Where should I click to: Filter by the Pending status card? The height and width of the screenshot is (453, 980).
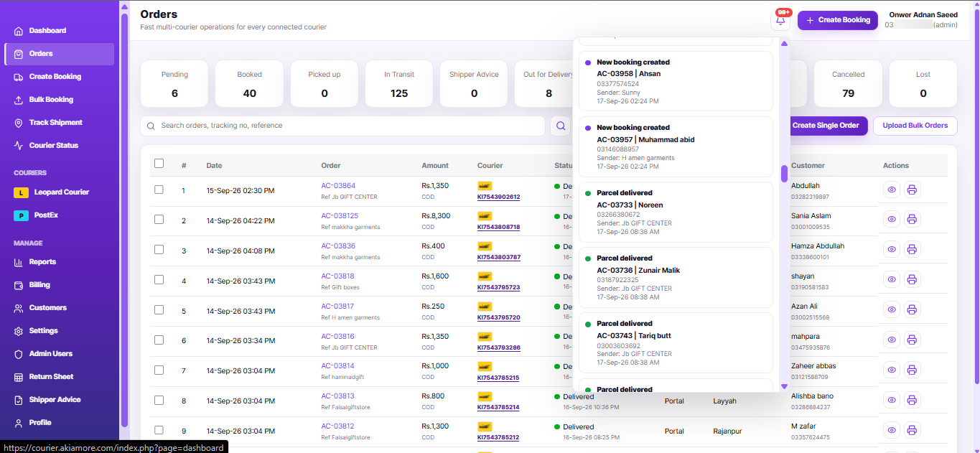(x=174, y=84)
